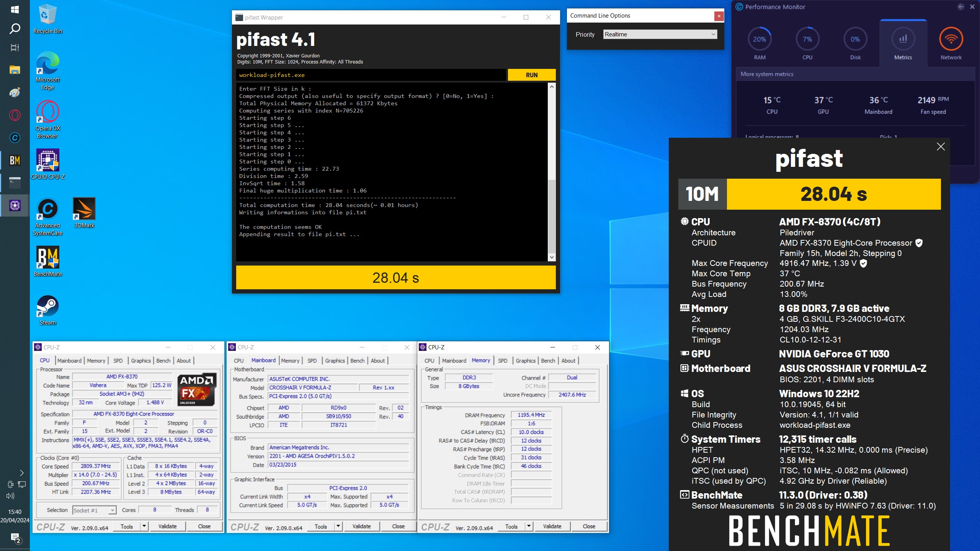This screenshot has width=980, height=551.
Task: Open Graphics tab in Mainboard CPU-Z window
Action: 335,360
